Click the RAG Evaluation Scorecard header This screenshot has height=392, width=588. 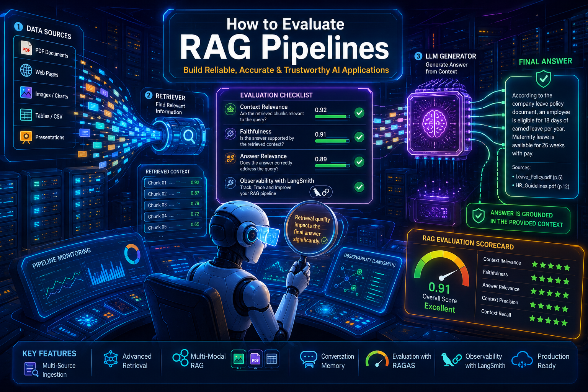tap(468, 242)
